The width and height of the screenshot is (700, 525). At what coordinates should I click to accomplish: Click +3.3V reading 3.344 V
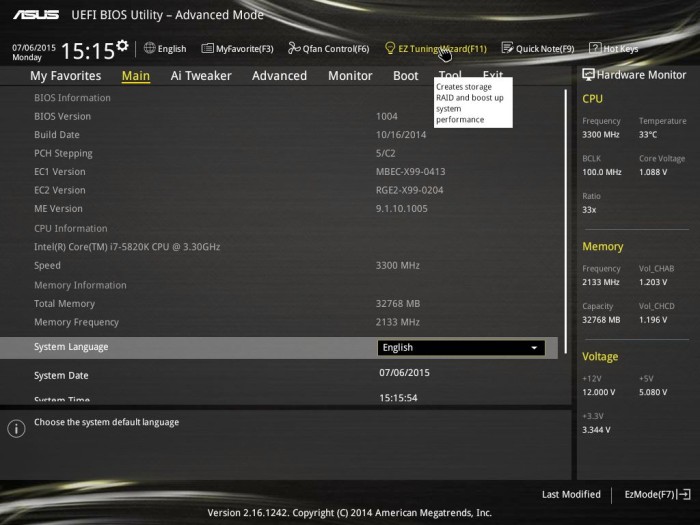tap(596, 429)
